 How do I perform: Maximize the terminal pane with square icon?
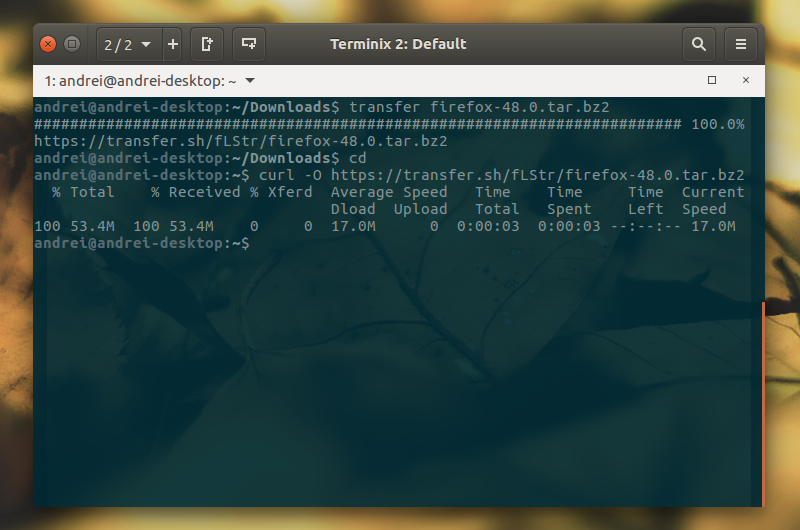point(712,80)
